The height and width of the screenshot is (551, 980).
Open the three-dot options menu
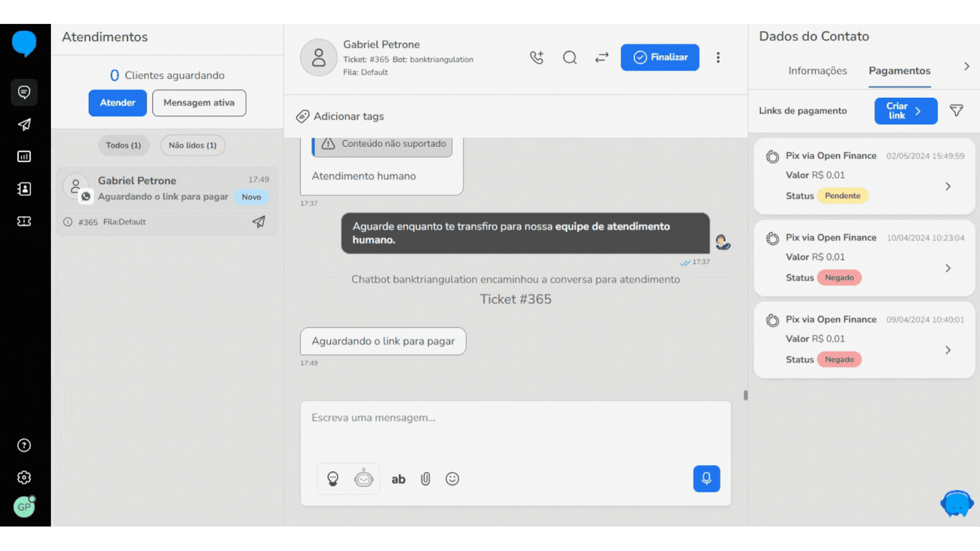pos(718,58)
